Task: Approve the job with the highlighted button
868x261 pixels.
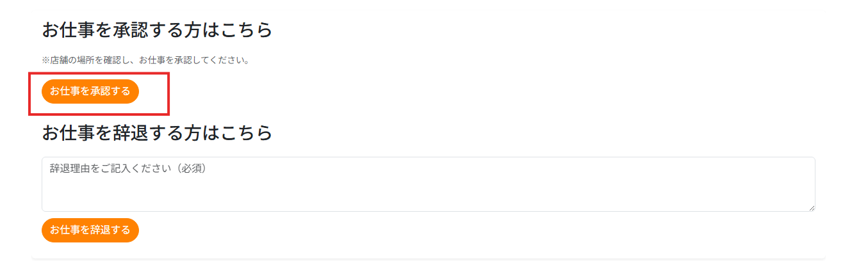Action: click(x=90, y=91)
